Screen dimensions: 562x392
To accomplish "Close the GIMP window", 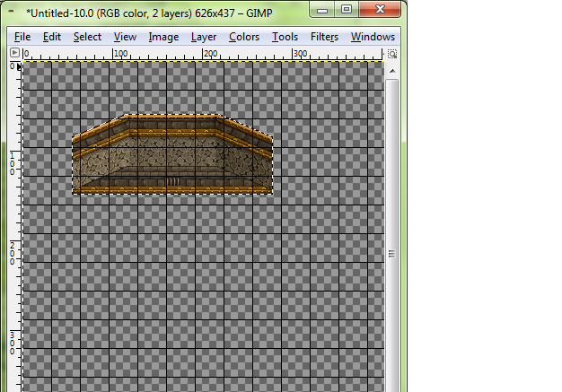I will pos(380,9).
